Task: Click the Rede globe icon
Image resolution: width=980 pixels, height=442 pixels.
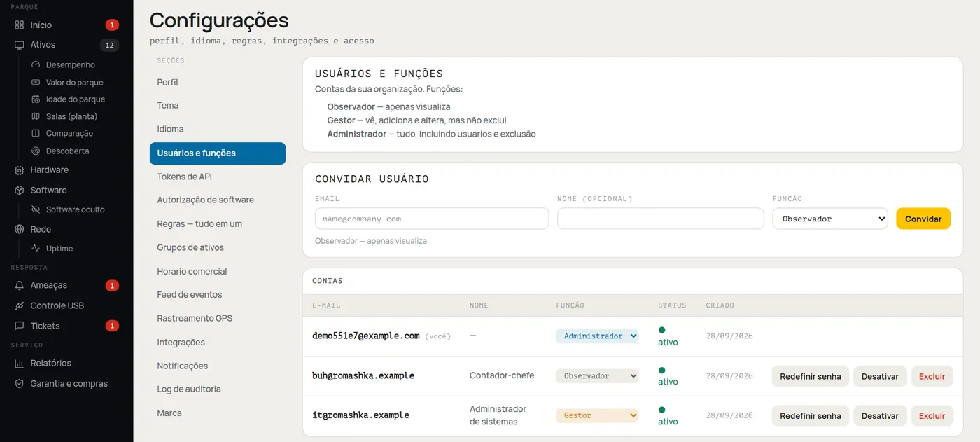Action: [19, 229]
